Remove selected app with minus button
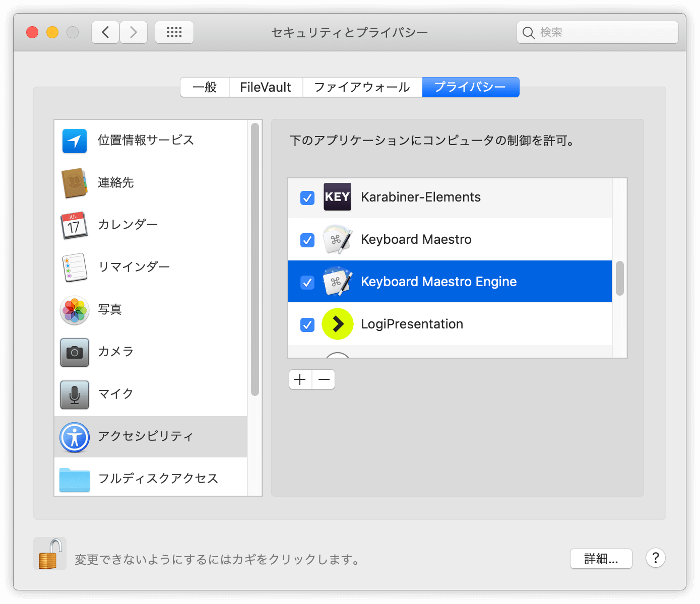700x604 pixels. [324, 379]
